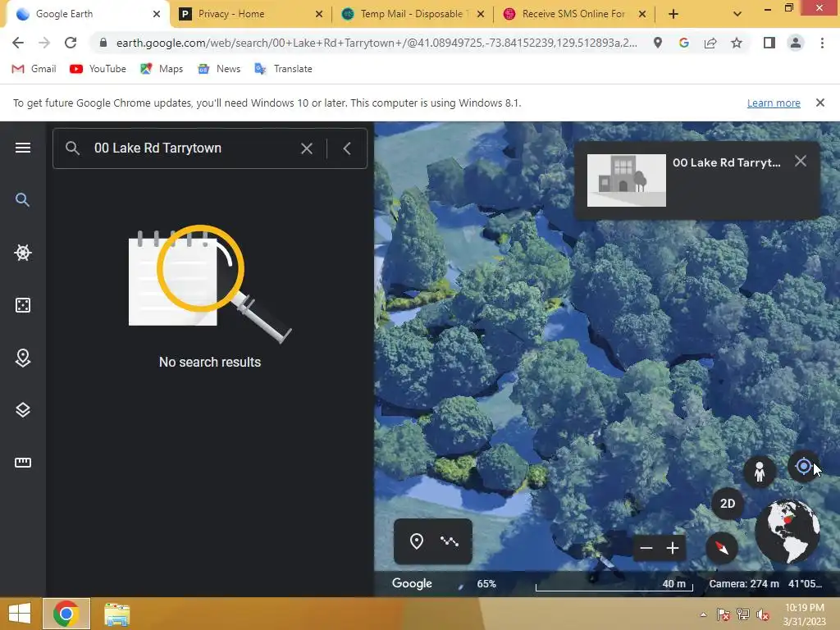Clear the search field text
840x630 pixels.
point(307,148)
